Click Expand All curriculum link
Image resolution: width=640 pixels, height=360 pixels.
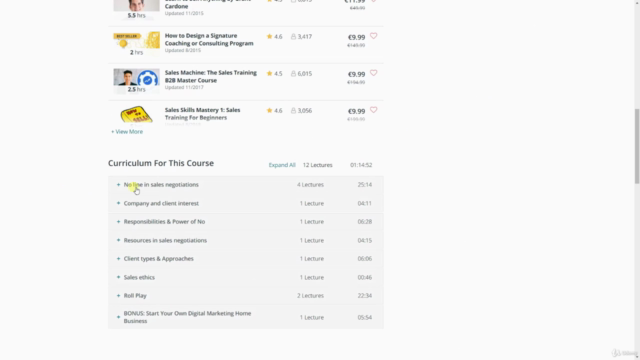282,165
